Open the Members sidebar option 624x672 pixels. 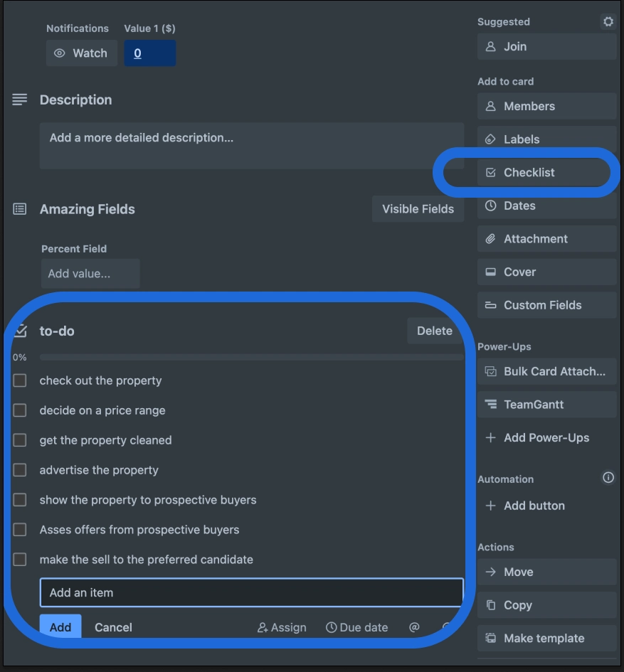coord(546,105)
